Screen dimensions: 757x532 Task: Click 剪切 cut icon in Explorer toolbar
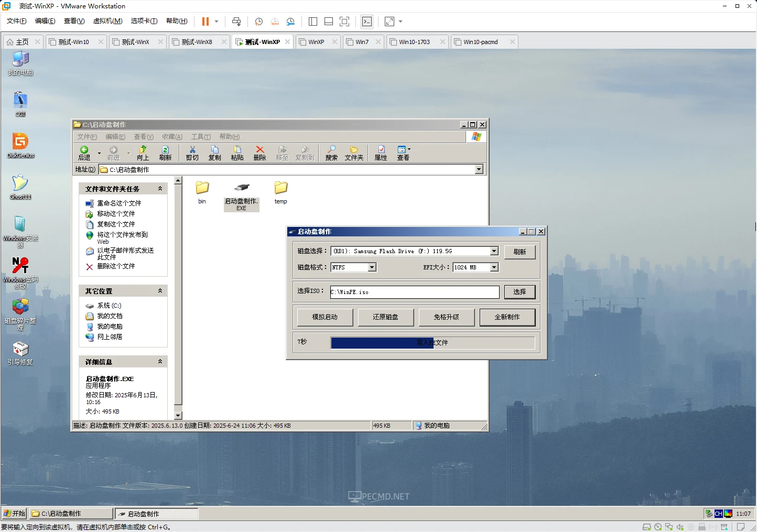(192, 153)
